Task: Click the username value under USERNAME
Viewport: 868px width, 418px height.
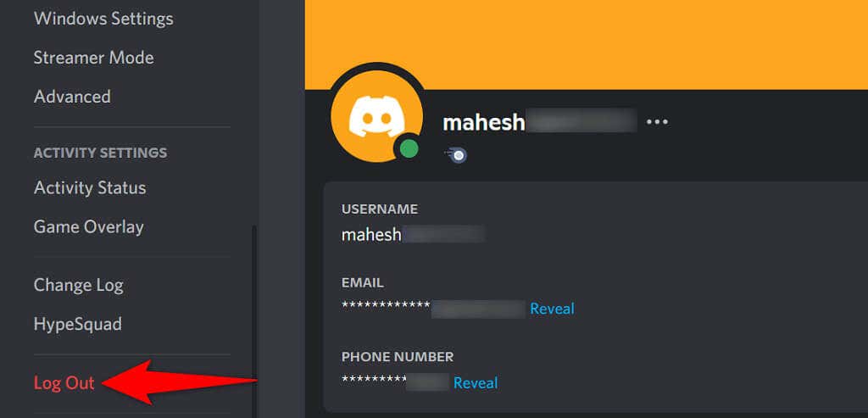Action: click(x=413, y=235)
